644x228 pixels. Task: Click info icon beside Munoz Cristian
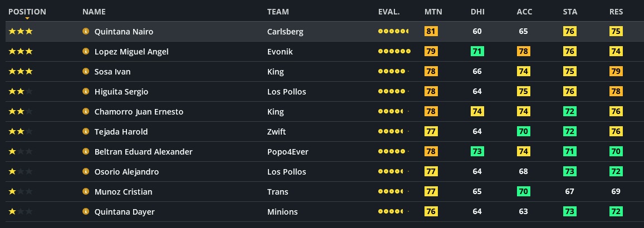tap(86, 192)
